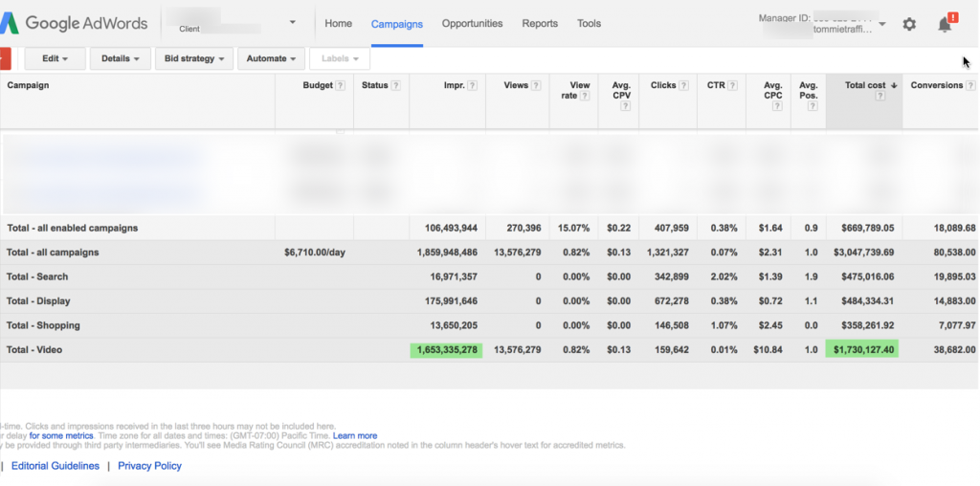
Task: Click the Avg. Pos. help icon
Action: [x=813, y=106]
